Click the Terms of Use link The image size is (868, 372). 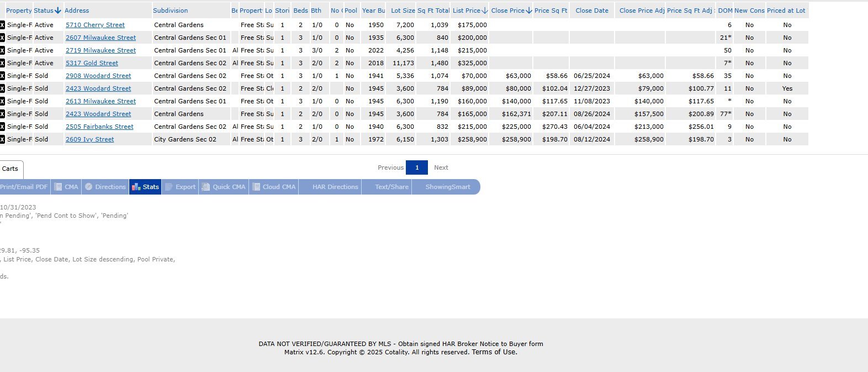[x=494, y=352]
